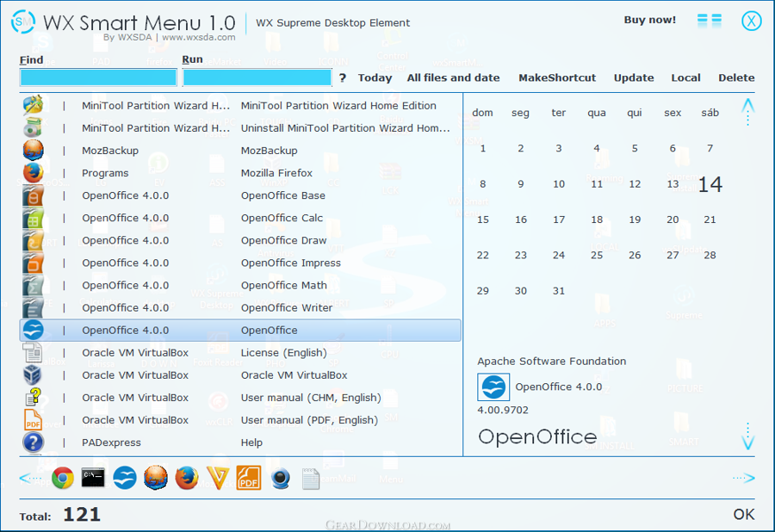Click the MakeShortcut button
The image size is (775, 532).
coord(557,77)
